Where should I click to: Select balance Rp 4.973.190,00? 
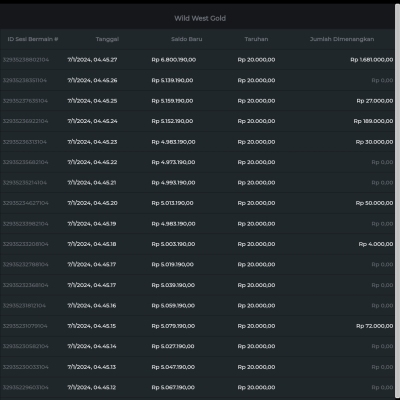173,162
